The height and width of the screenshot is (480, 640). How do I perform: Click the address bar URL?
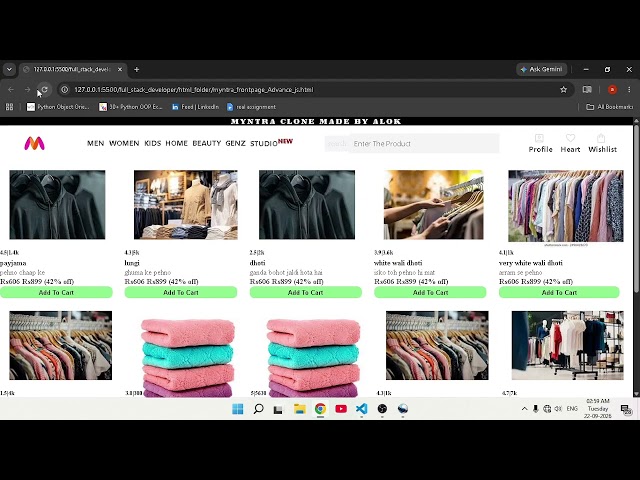click(193, 90)
